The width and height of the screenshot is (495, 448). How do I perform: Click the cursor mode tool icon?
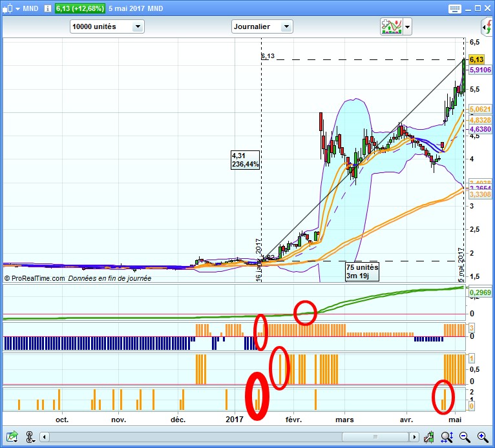(x=30, y=437)
